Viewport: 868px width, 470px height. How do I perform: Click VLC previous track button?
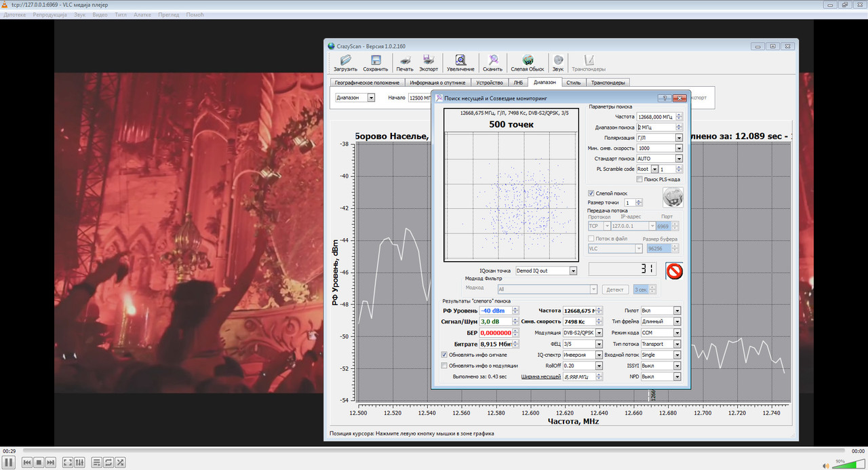point(27,463)
